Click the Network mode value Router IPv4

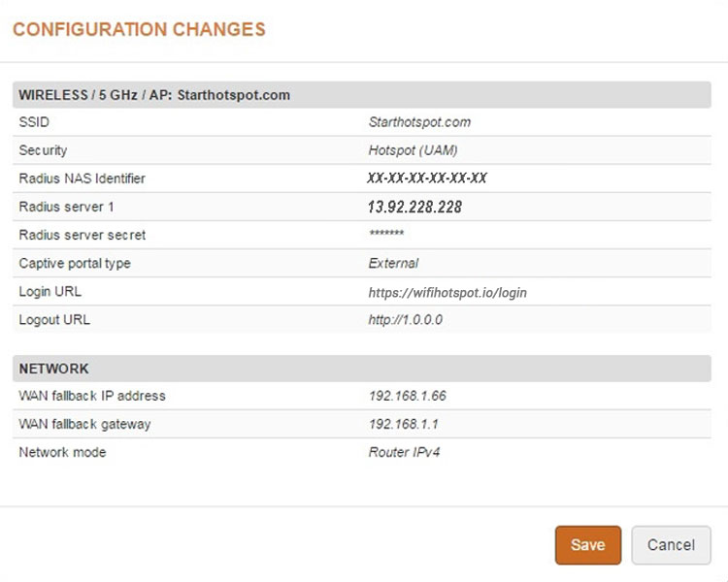(406, 452)
